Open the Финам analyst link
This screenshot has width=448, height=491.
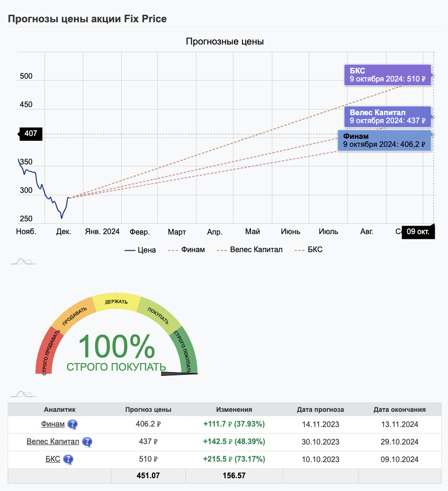pyautogui.click(x=53, y=424)
